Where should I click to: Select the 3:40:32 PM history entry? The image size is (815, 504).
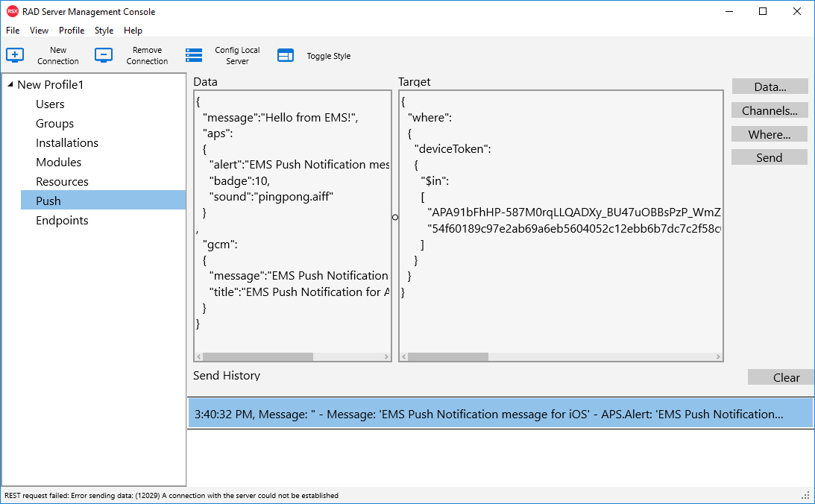click(501, 413)
